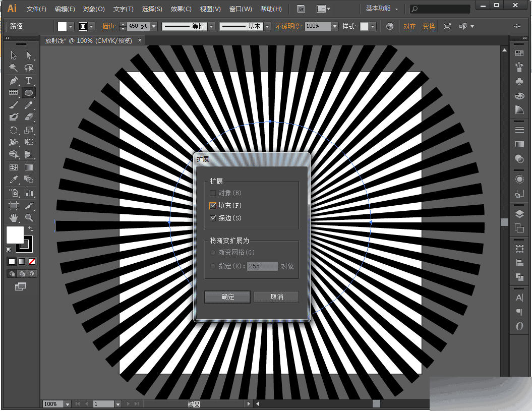Open the opacity 100% dropdown

click(335, 26)
